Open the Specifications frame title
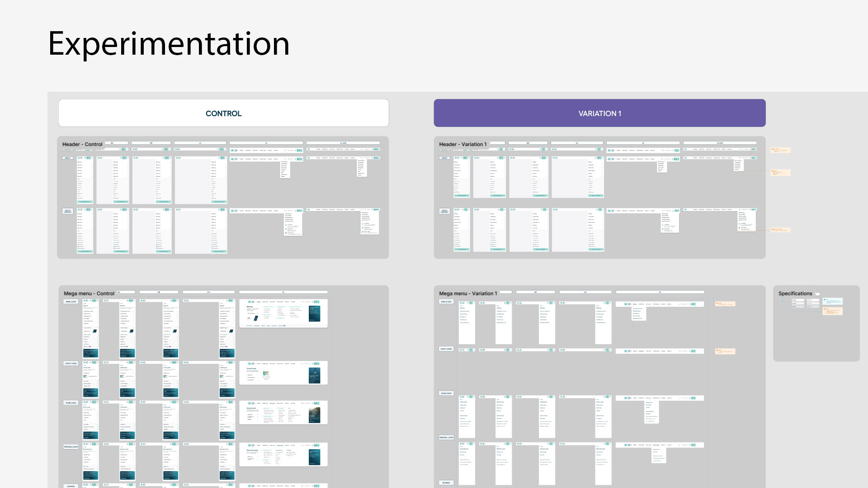 click(795, 293)
